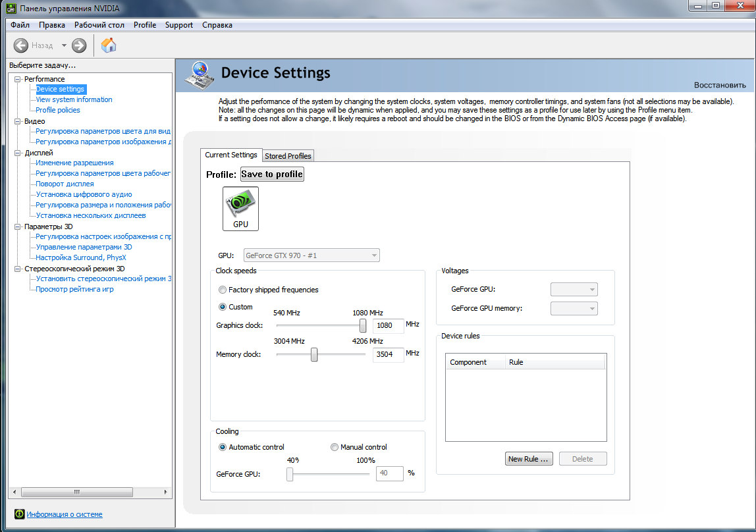
Task: Open Profile policies item
Action: click(x=58, y=111)
